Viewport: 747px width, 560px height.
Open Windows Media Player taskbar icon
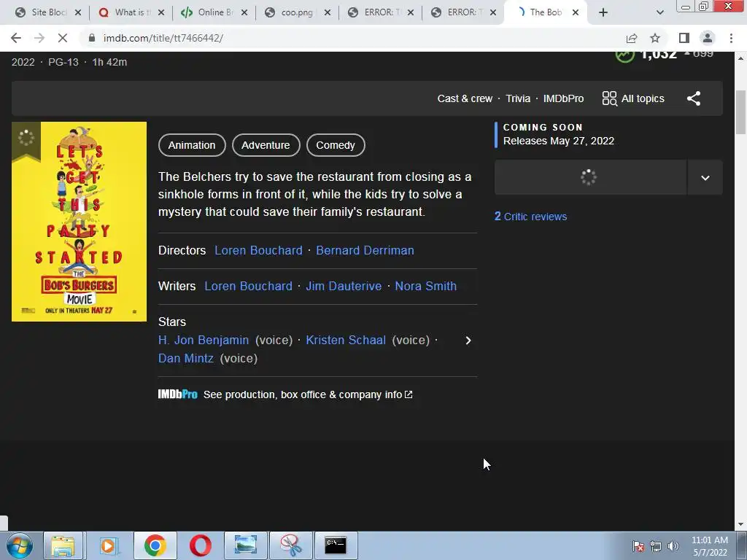tap(108, 545)
